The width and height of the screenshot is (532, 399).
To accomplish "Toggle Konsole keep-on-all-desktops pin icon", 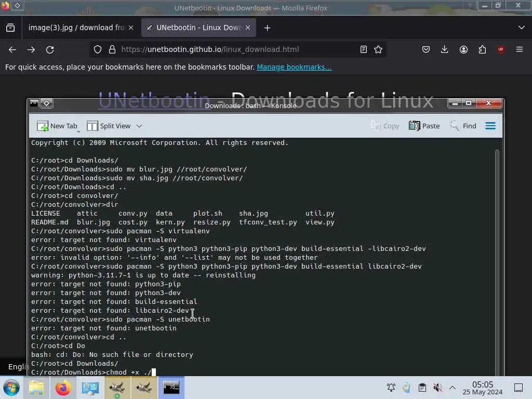I will pos(46,103).
